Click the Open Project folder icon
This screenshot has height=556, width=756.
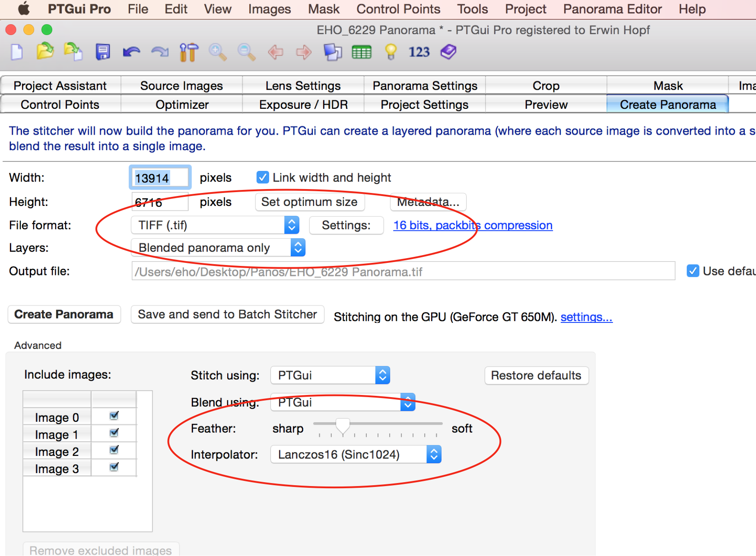[x=45, y=51]
